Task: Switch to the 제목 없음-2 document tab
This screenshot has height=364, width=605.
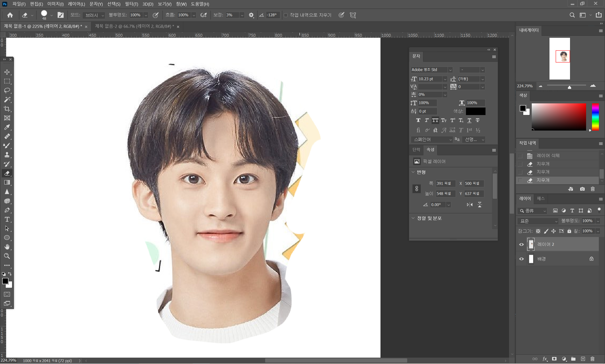Action: tap(134, 26)
